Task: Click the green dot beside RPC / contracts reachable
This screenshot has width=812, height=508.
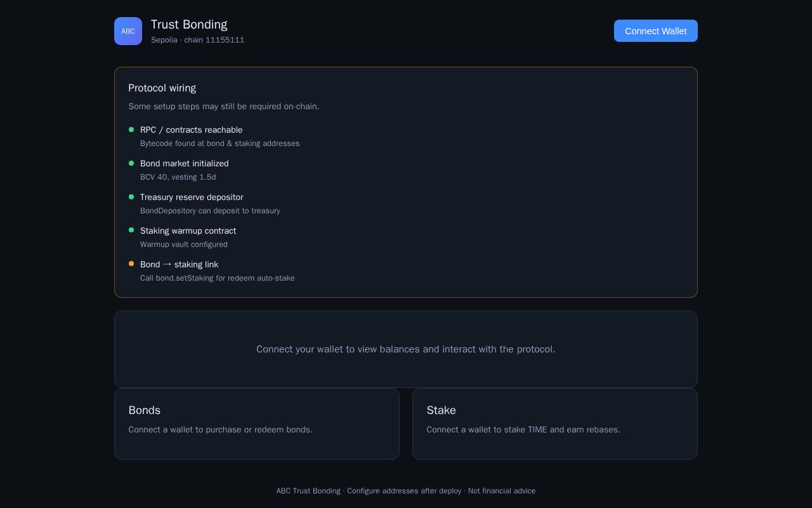Action: coord(131,130)
